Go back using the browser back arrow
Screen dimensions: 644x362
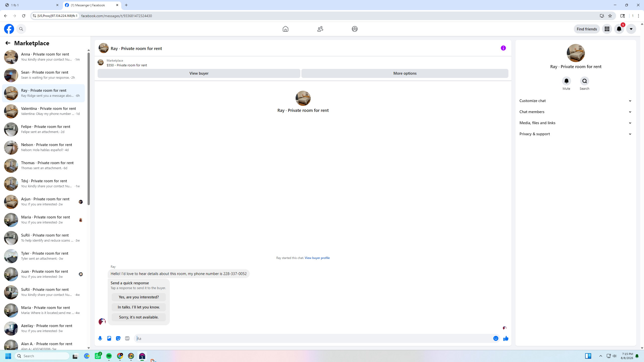(x=6, y=16)
